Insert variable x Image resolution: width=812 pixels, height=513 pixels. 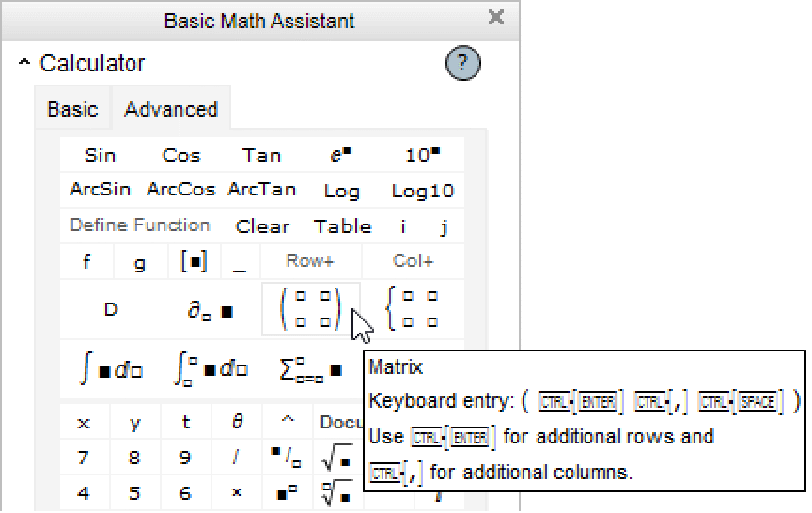pos(84,423)
